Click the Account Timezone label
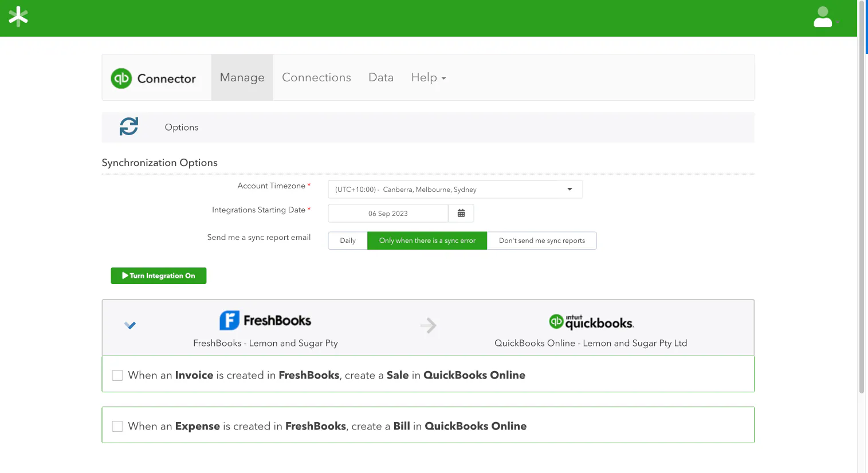The image size is (868, 473). pos(272,186)
